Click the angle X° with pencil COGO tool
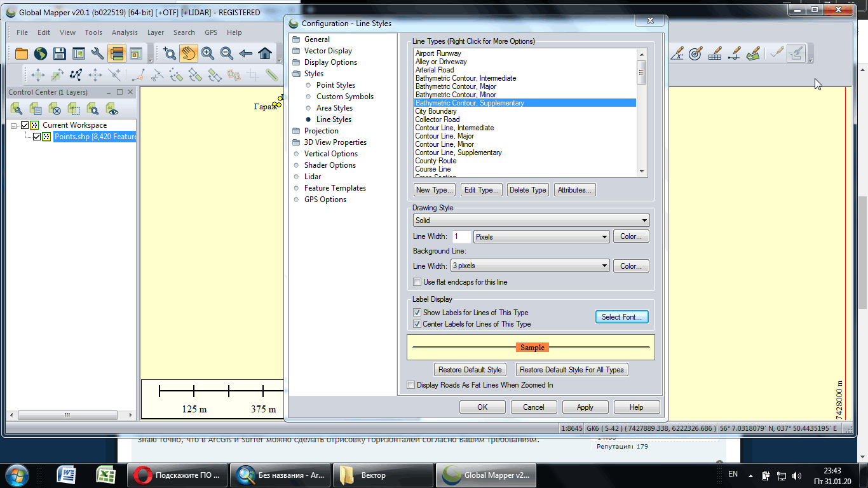This screenshot has width=868, height=488. coord(677,54)
